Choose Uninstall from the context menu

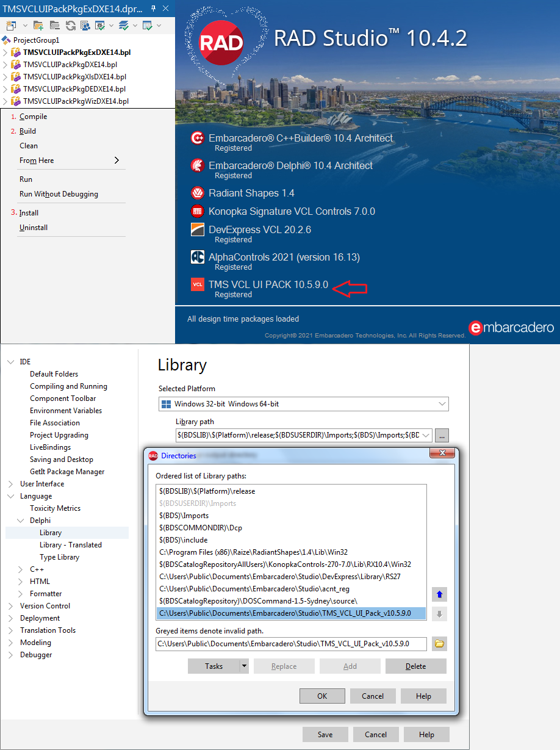[34, 228]
